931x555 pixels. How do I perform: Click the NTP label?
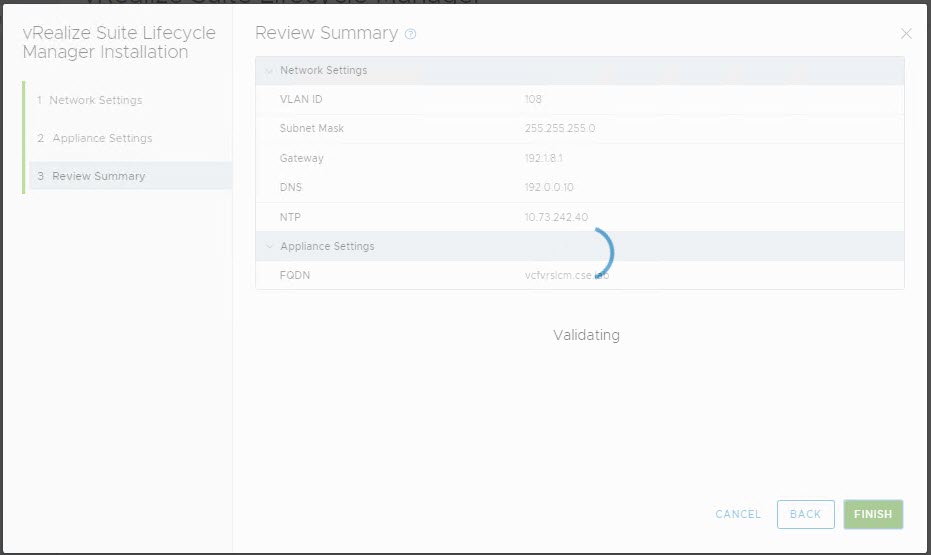point(290,217)
